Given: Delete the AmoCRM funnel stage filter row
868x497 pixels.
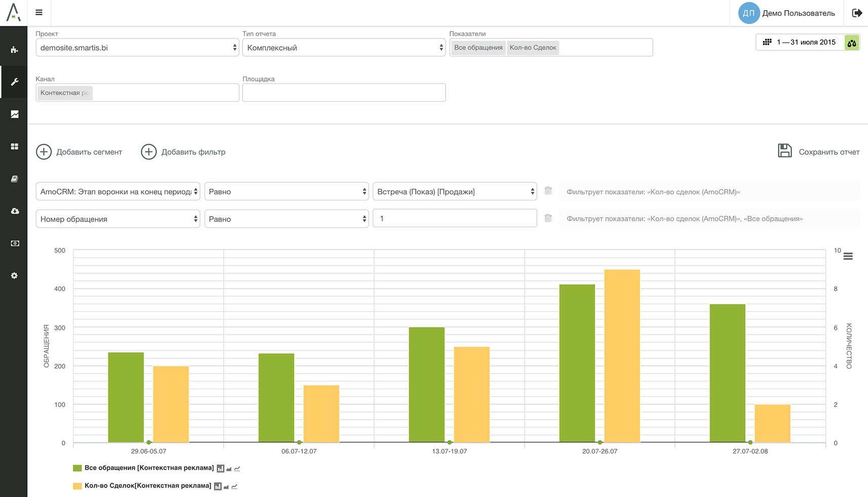Looking at the screenshot, I should tap(548, 191).
